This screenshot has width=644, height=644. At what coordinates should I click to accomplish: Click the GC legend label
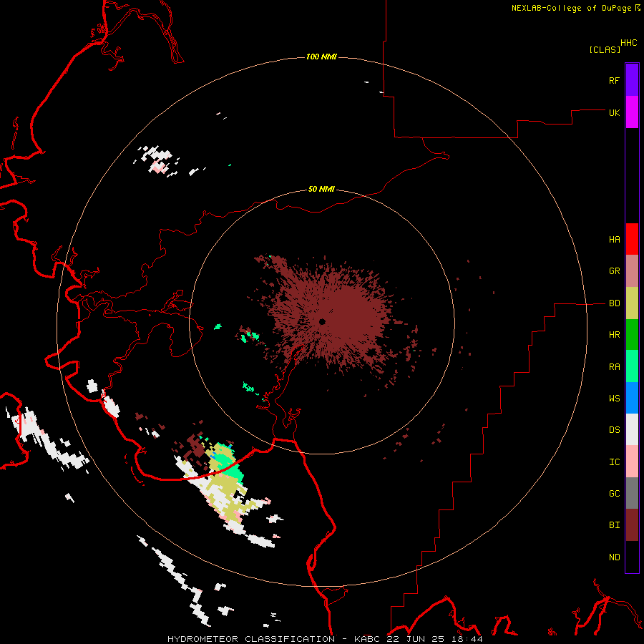[614, 493]
